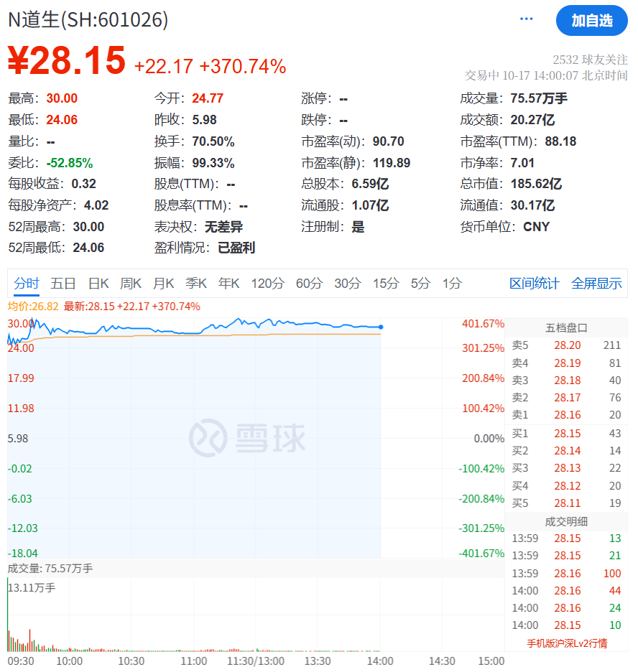The width and height of the screenshot is (638, 672).
Task: Click the three-dot more options icon
Action: click(x=527, y=19)
